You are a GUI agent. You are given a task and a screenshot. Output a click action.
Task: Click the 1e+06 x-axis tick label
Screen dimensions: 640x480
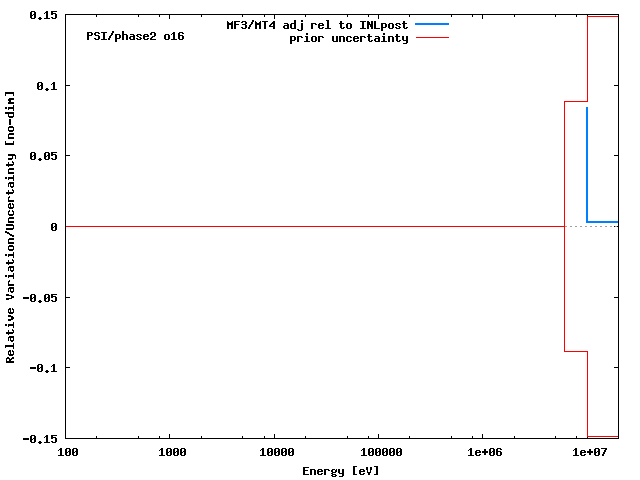[x=483, y=453]
